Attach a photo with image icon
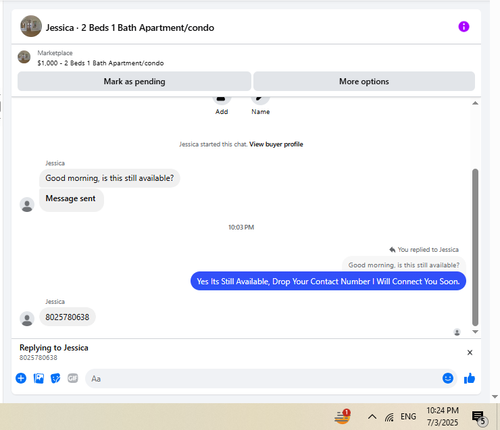 (39, 378)
